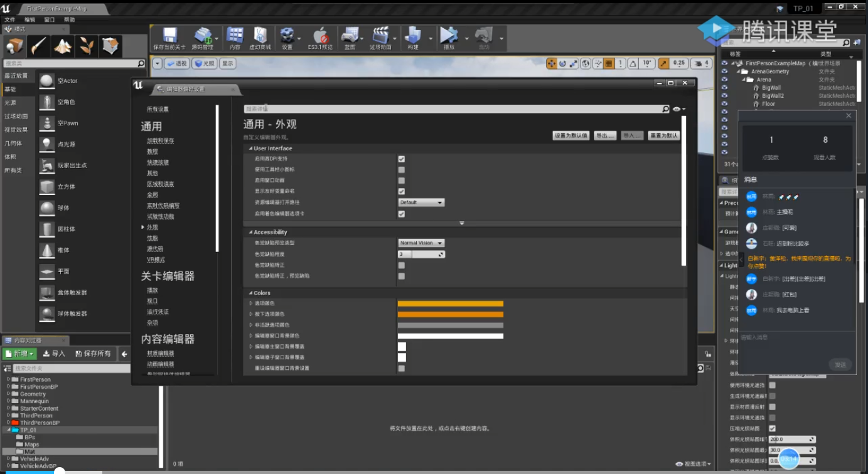Toggle the scale snap arrow icon
The height and width of the screenshot is (474, 868).
663,63
